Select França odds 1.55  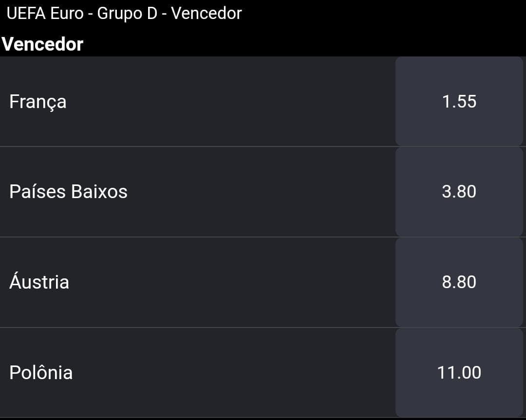459,101
